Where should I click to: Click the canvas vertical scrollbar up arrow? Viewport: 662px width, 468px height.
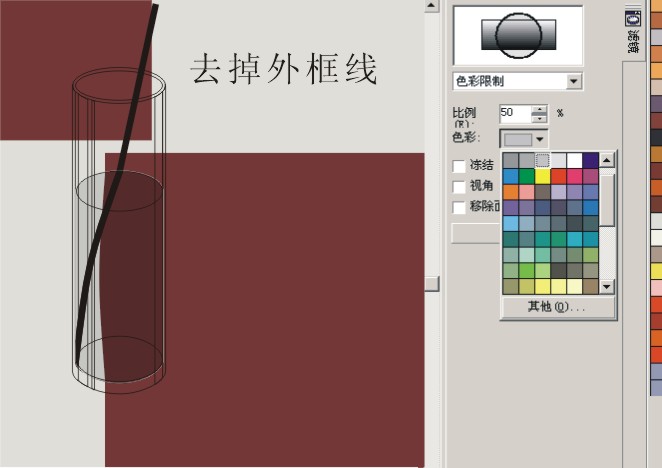431,6
